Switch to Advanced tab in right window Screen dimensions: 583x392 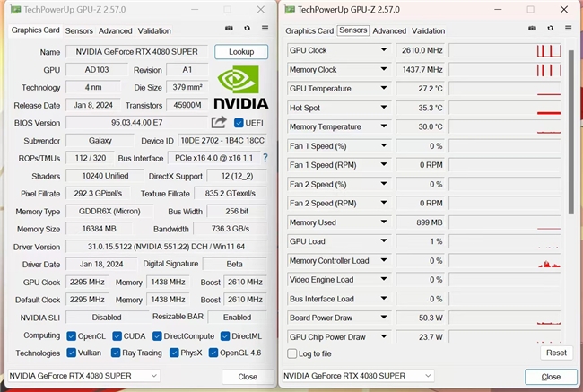click(x=389, y=30)
